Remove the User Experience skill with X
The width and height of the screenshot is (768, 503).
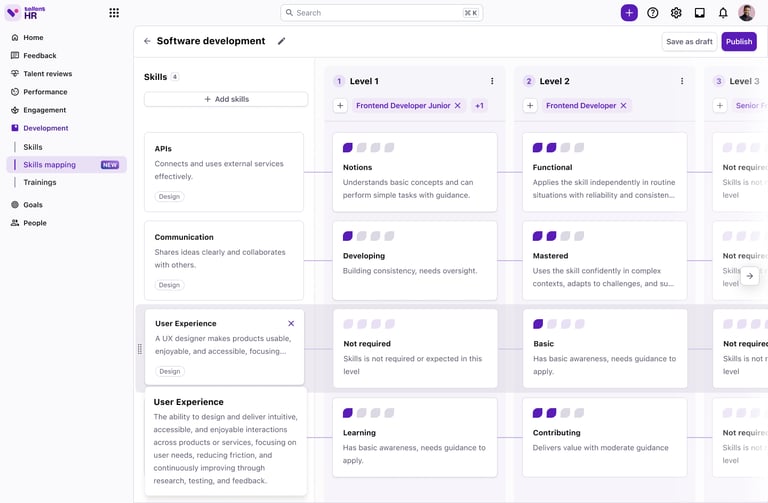point(291,323)
